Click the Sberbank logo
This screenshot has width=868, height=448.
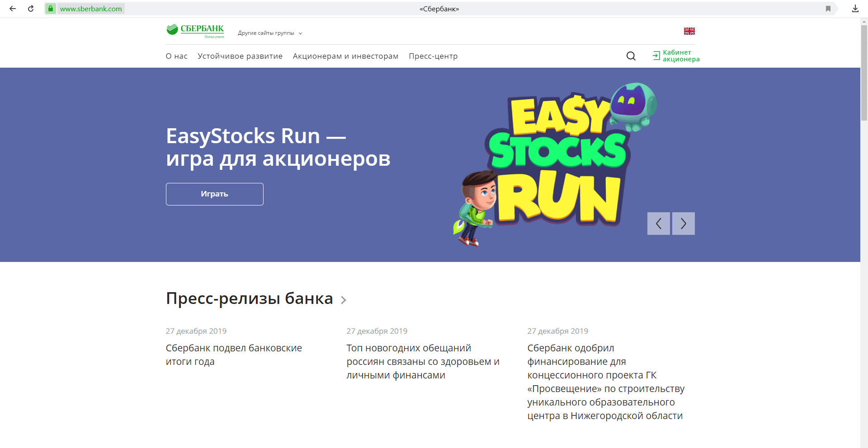(x=195, y=30)
